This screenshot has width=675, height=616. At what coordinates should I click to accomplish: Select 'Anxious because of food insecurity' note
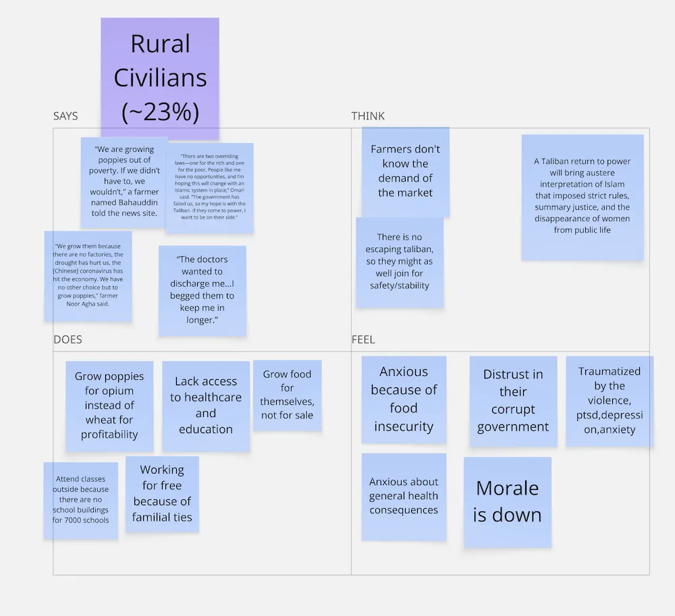pos(404,399)
